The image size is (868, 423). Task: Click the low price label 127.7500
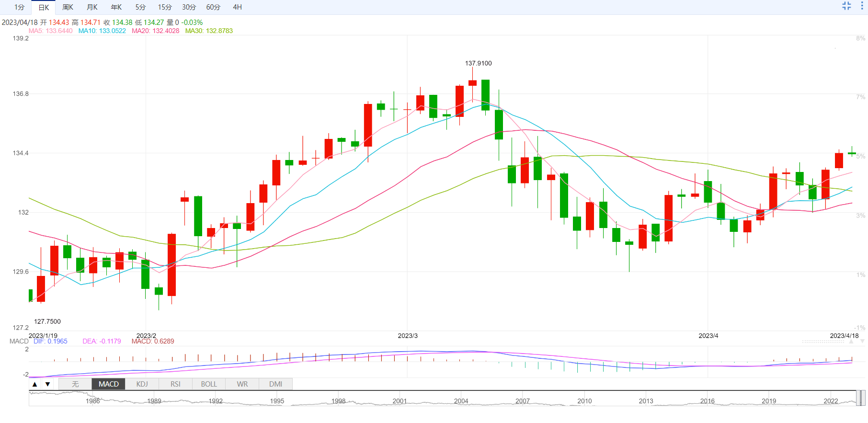[x=47, y=321]
